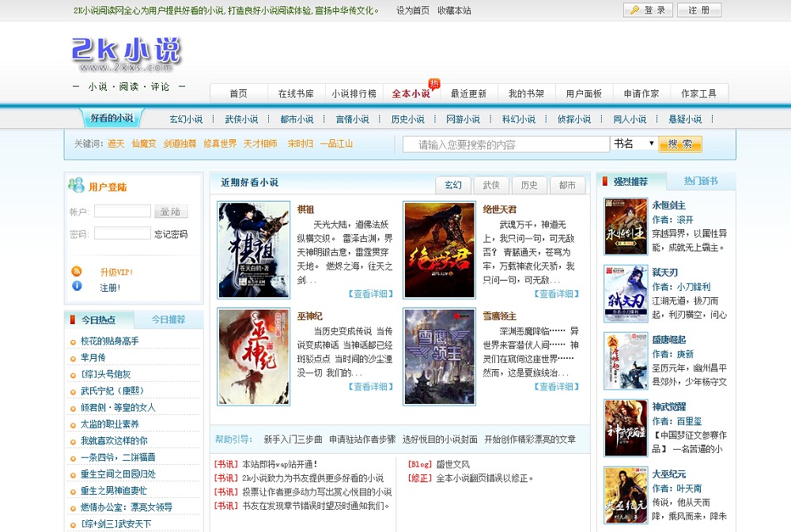
Task: Click the top 登录 button
Action: 648,10
